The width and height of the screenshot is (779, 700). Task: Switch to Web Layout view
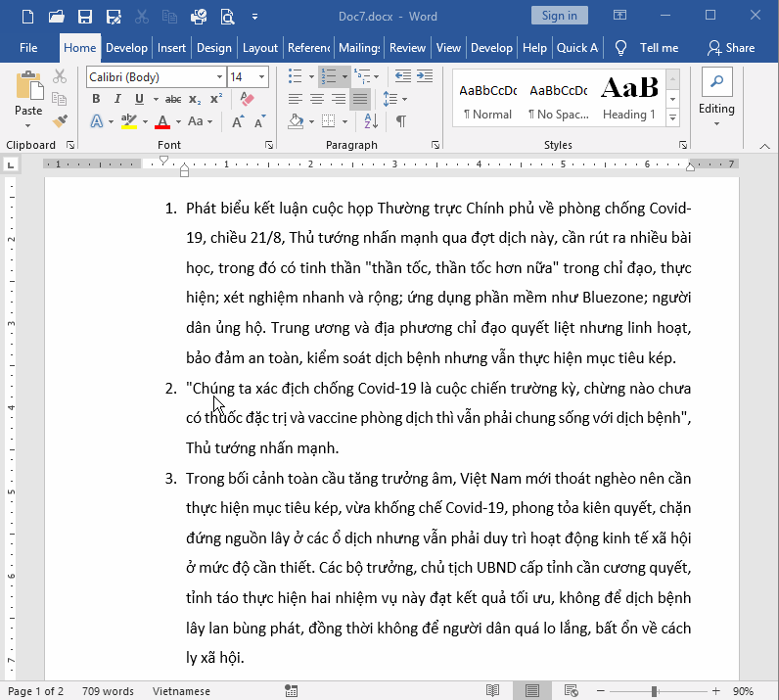[x=571, y=690]
